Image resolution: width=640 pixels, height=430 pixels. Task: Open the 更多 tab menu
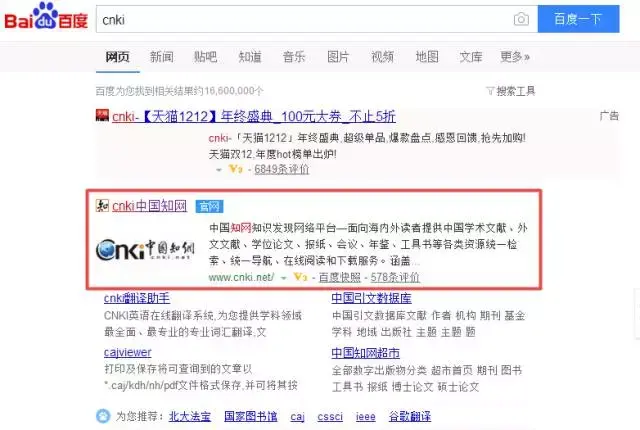pyautogui.click(x=515, y=57)
